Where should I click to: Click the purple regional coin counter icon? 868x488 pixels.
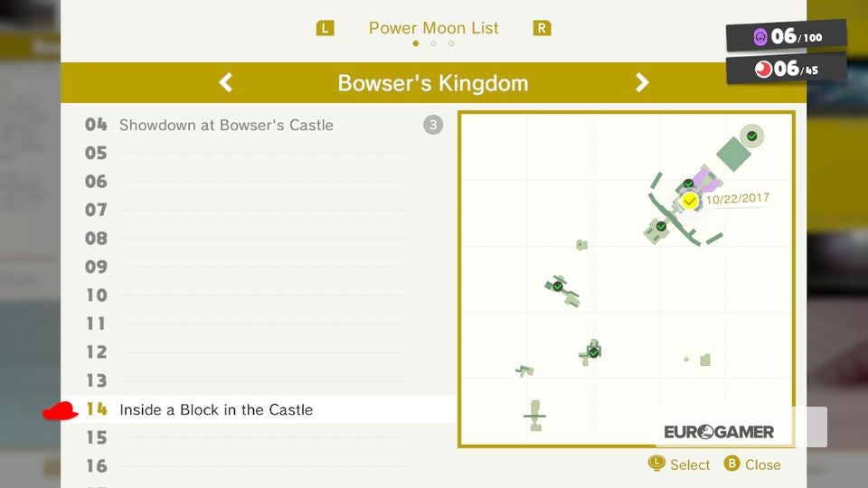point(760,37)
